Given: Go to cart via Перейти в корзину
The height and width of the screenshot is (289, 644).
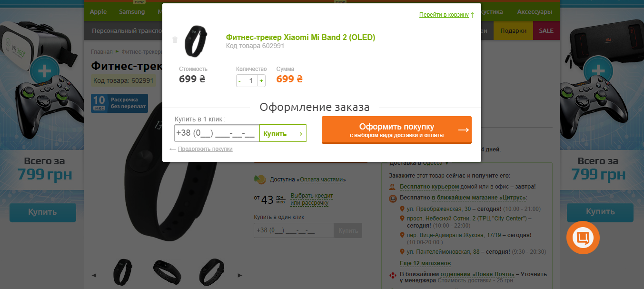Looking at the screenshot, I should [444, 15].
